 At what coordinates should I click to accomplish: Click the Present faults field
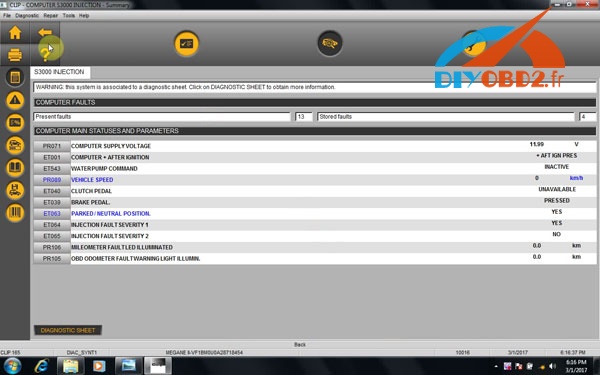162,117
